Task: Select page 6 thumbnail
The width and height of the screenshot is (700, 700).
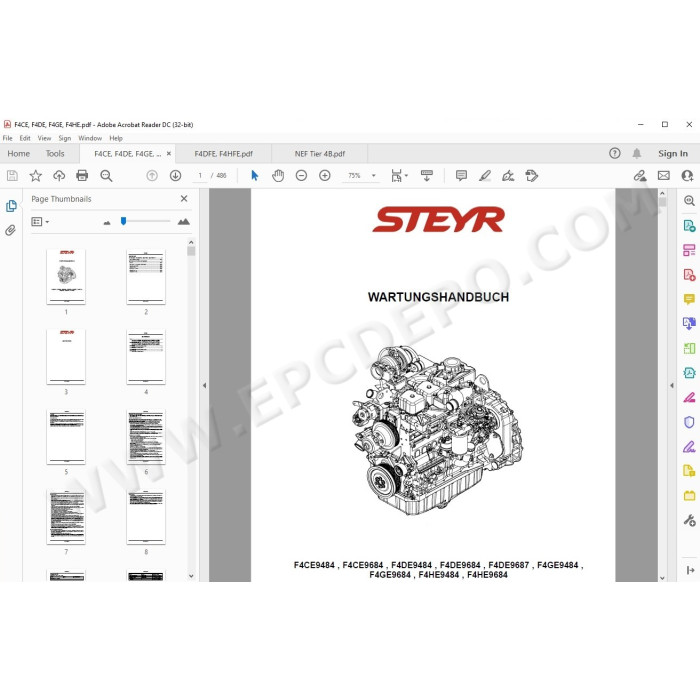Action: coord(146,437)
